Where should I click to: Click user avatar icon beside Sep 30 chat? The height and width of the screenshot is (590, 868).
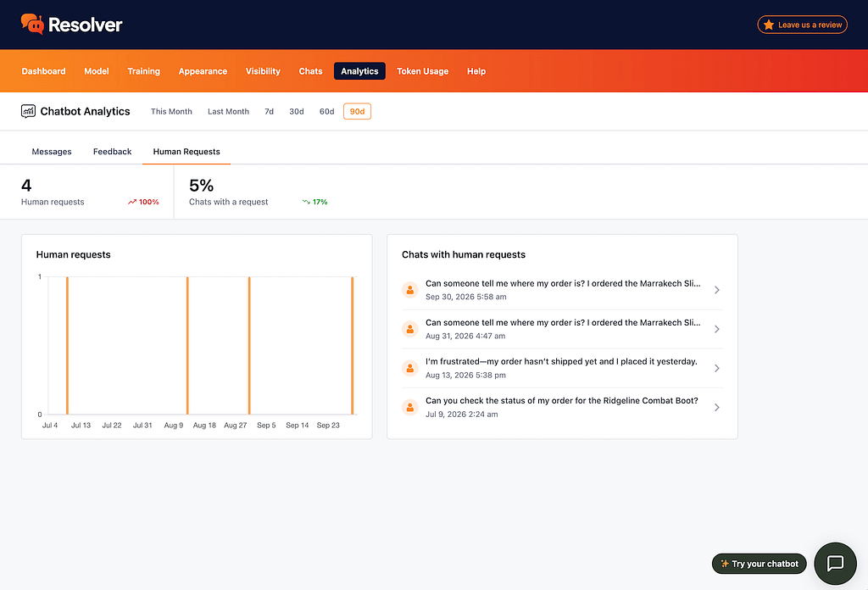[x=409, y=289]
